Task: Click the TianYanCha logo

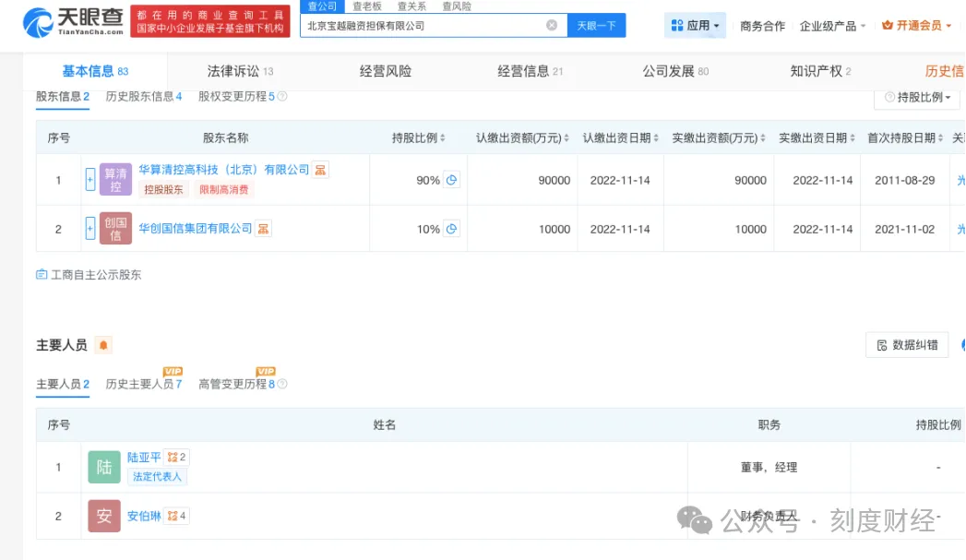Action: pyautogui.click(x=73, y=22)
